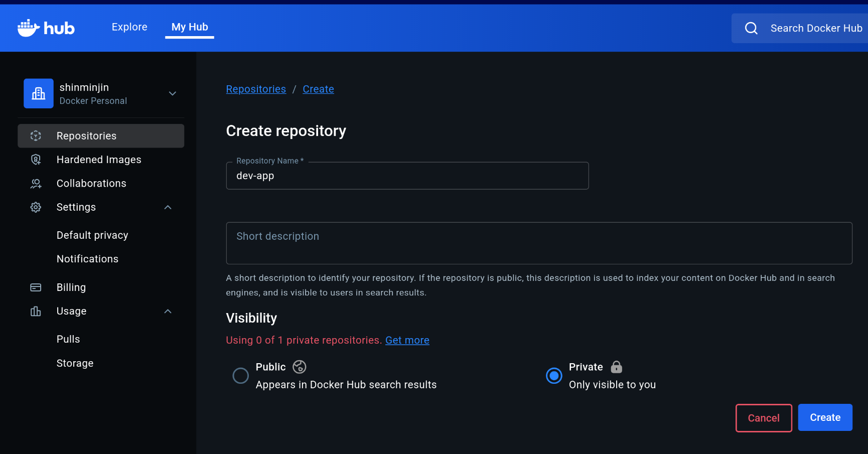Image resolution: width=868 pixels, height=454 pixels.
Task: Collapse the Settings section chevron
Action: click(168, 207)
